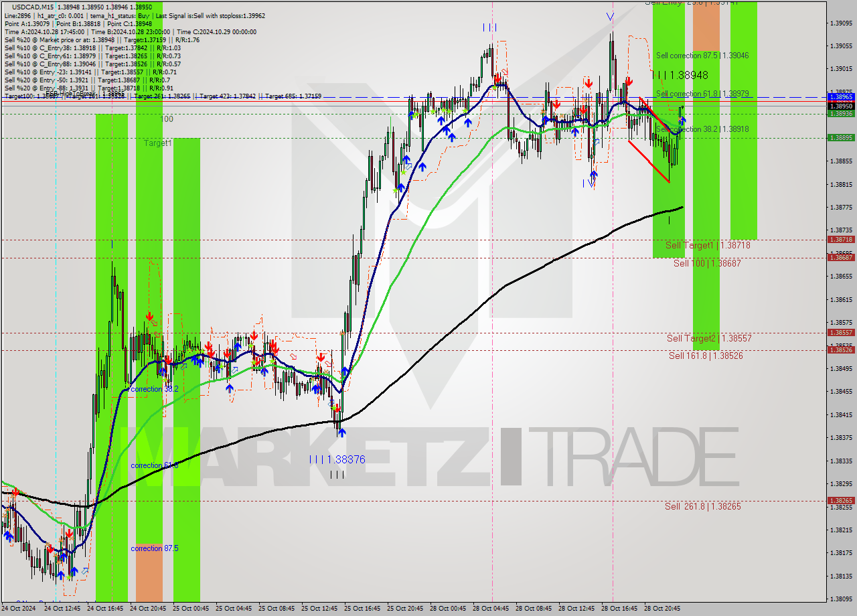857x616 pixels.
Task: Click the '28 Oct 16:45' time axis label
Action: tap(619, 609)
